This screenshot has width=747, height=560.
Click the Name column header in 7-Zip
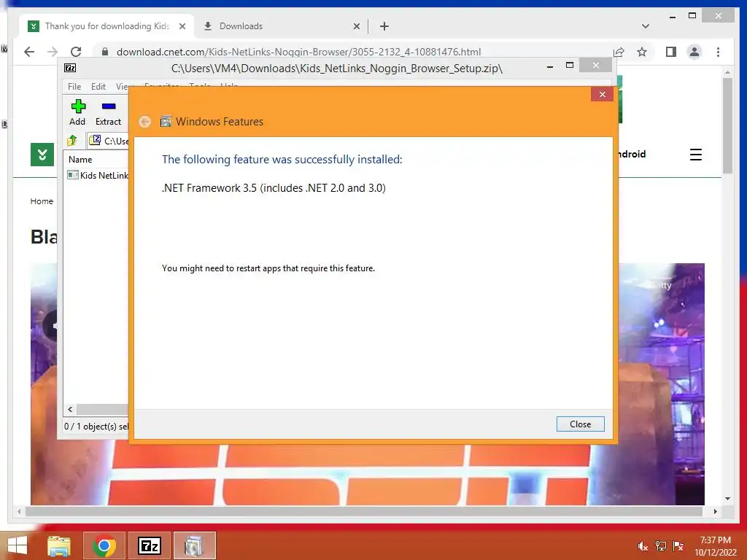(x=80, y=160)
